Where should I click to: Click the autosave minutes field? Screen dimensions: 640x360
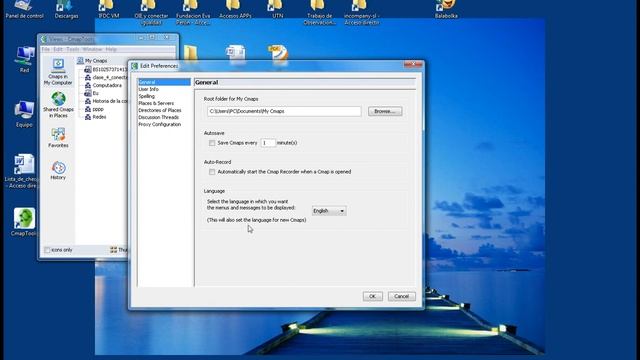(268, 143)
